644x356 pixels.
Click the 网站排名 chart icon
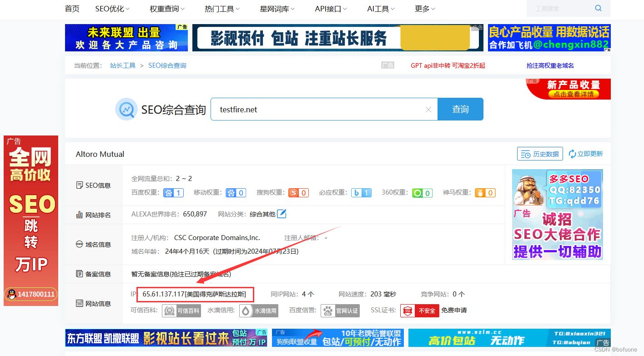pos(79,215)
